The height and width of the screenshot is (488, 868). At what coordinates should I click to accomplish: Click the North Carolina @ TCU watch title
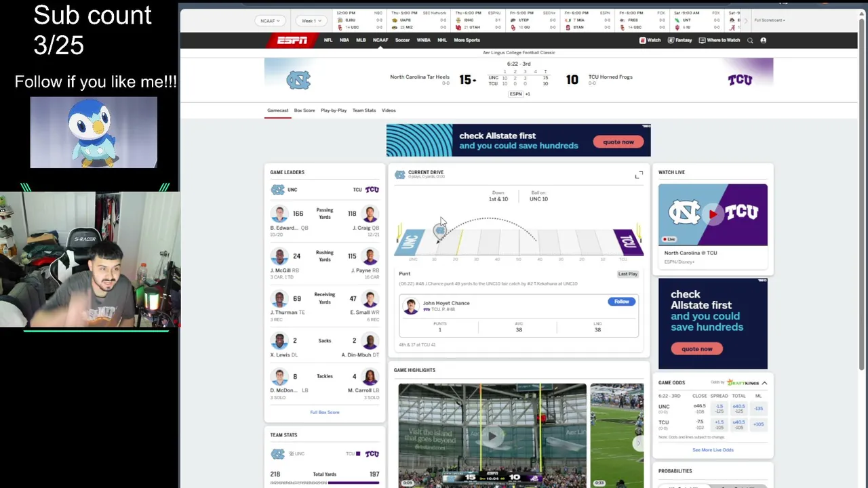coord(690,253)
